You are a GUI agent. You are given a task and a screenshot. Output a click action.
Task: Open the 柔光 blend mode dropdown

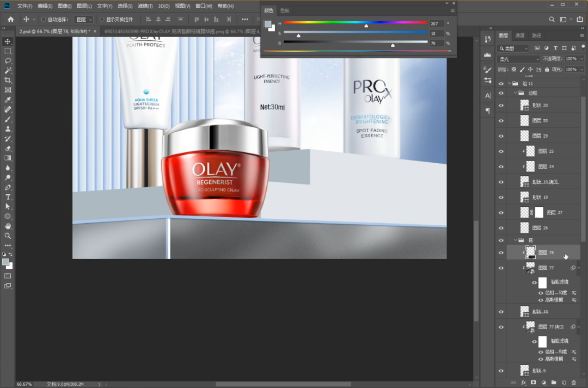tap(519, 59)
